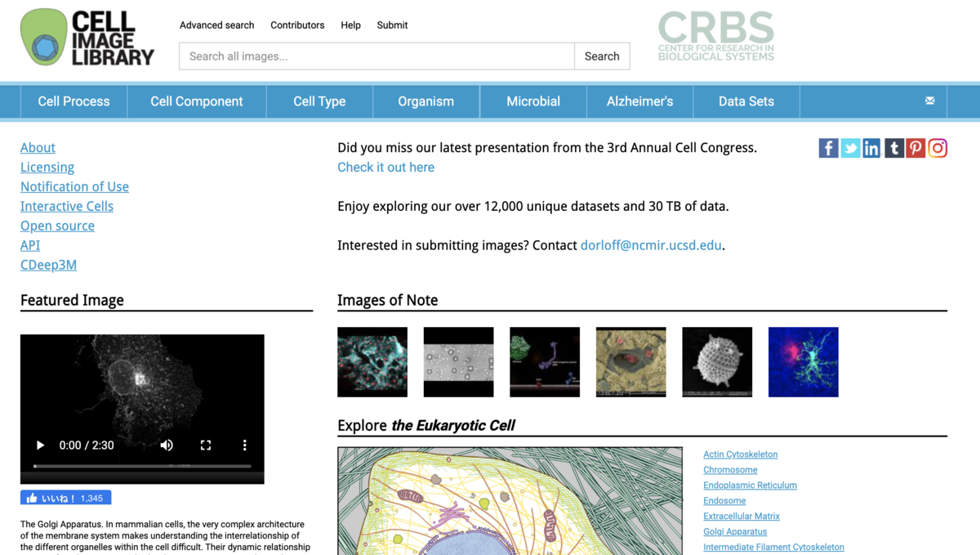Open the Contributors link

297,25
